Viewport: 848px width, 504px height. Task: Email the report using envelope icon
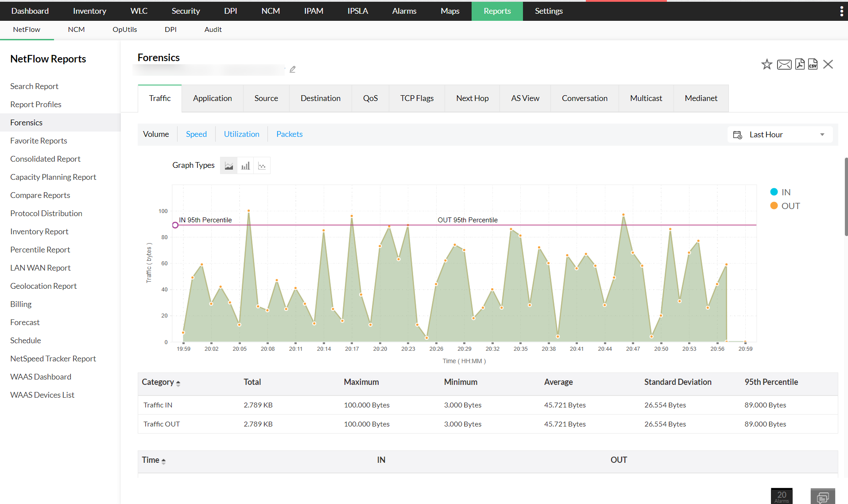click(x=784, y=65)
